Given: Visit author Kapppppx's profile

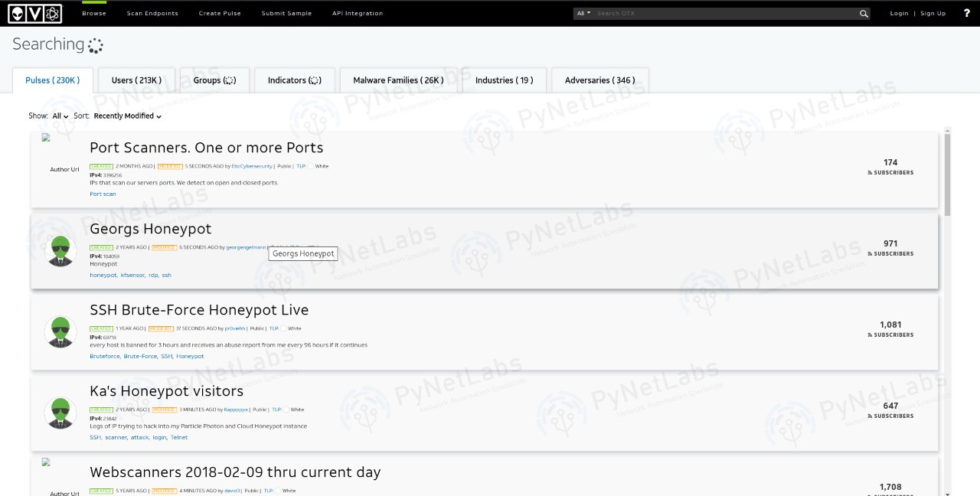Looking at the screenshot, I should (236, 410).
